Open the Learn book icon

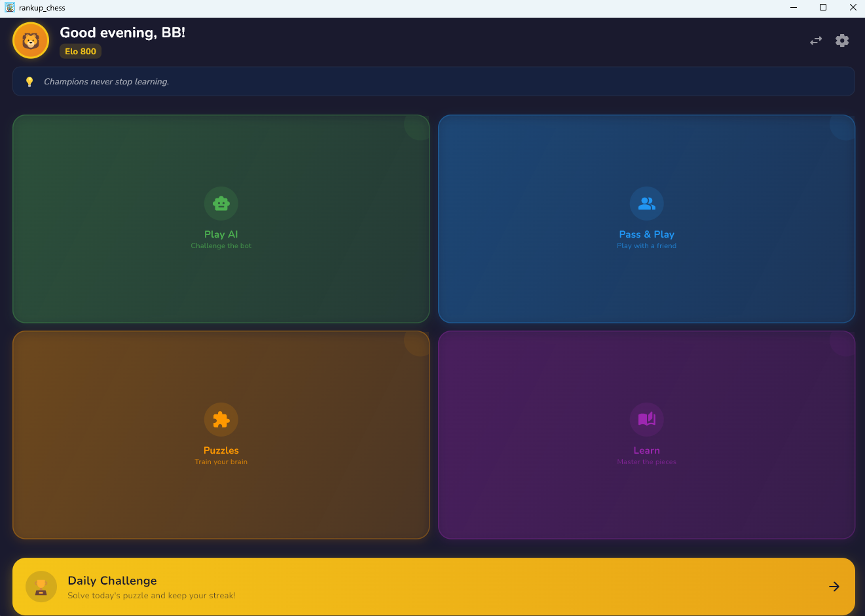click(646, 420)
